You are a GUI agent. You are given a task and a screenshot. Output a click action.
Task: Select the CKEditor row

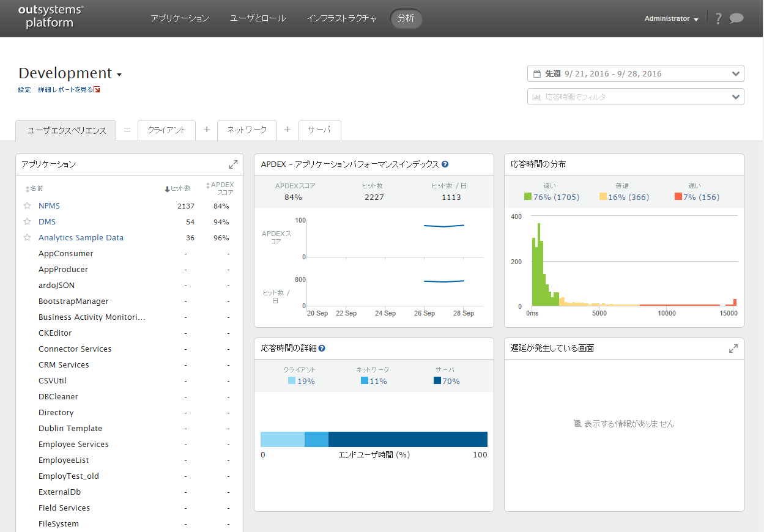point(130,333)
